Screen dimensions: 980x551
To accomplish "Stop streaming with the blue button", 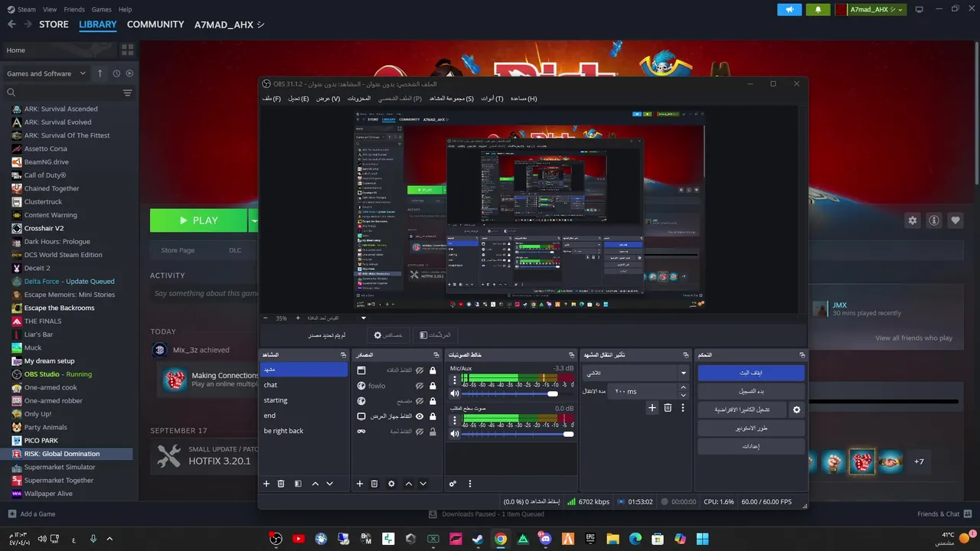I will point(751,373).
